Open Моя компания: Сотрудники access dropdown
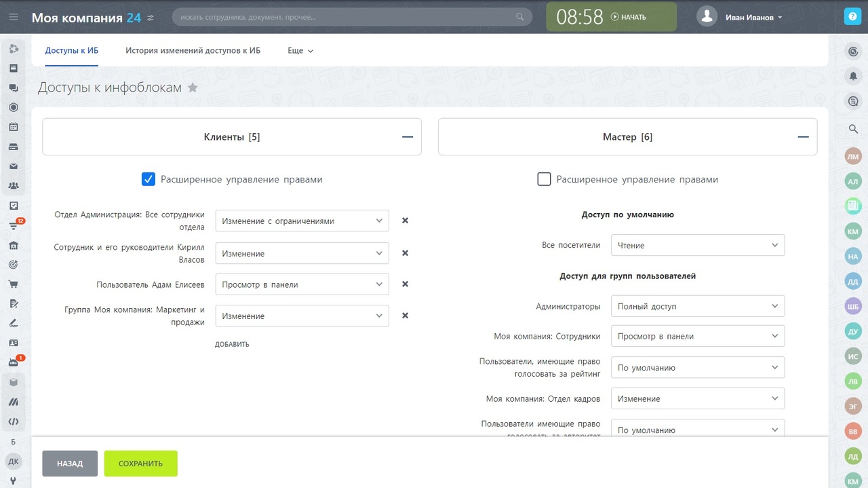Image resolution: width=868 pixels, height=488 pixels. pyautogui.click(x=698, y=336)
